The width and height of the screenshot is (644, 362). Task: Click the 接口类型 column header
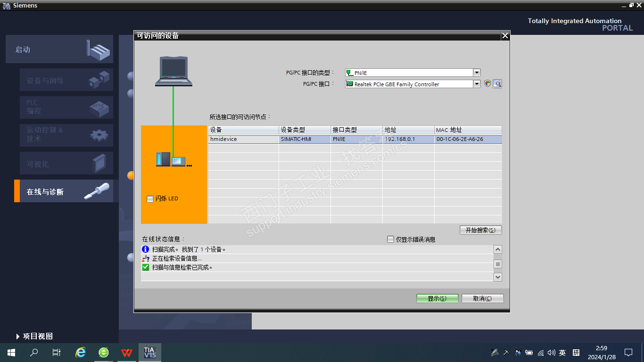357,130
